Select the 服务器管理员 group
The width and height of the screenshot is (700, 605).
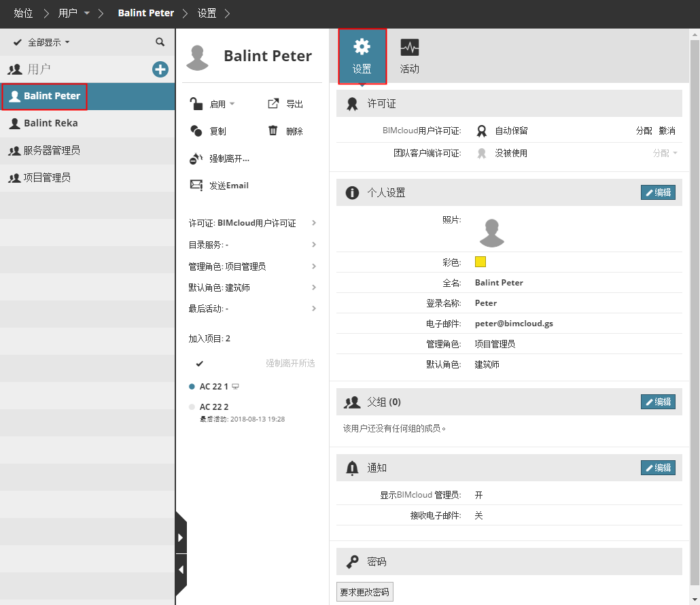coord(88,150)
